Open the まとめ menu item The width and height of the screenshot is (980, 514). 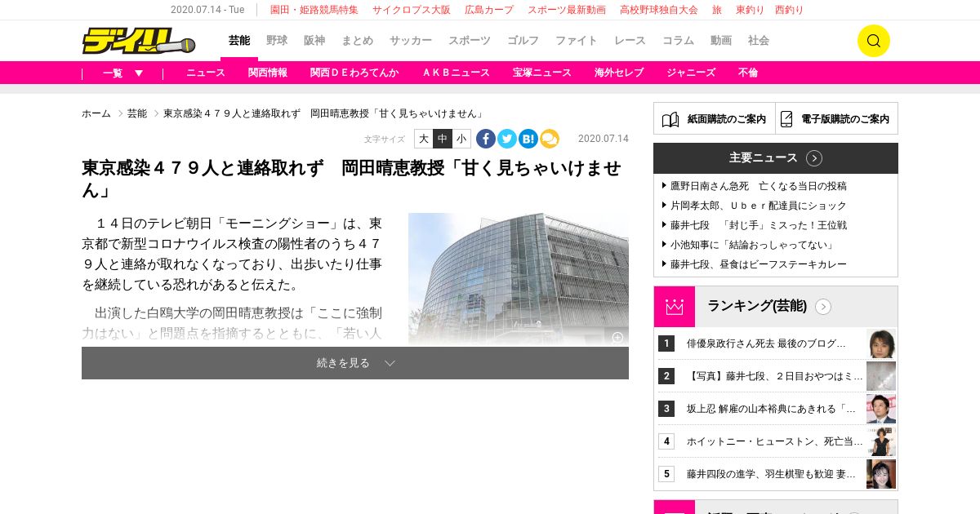(x=358, y=41)
